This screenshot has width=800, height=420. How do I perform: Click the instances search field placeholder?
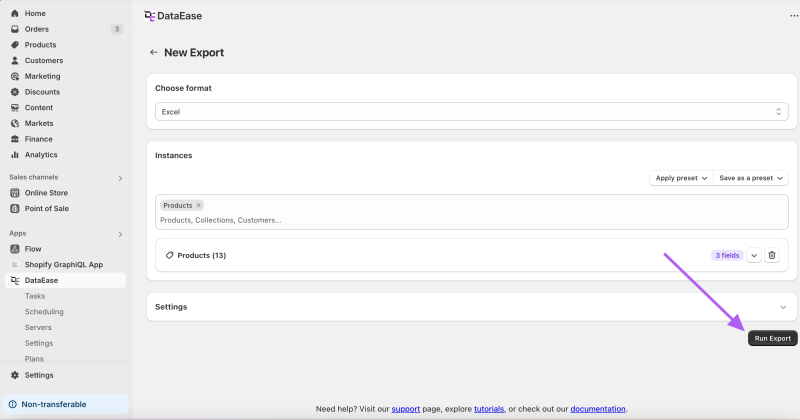pyautogui.click(x=220, y=220)
